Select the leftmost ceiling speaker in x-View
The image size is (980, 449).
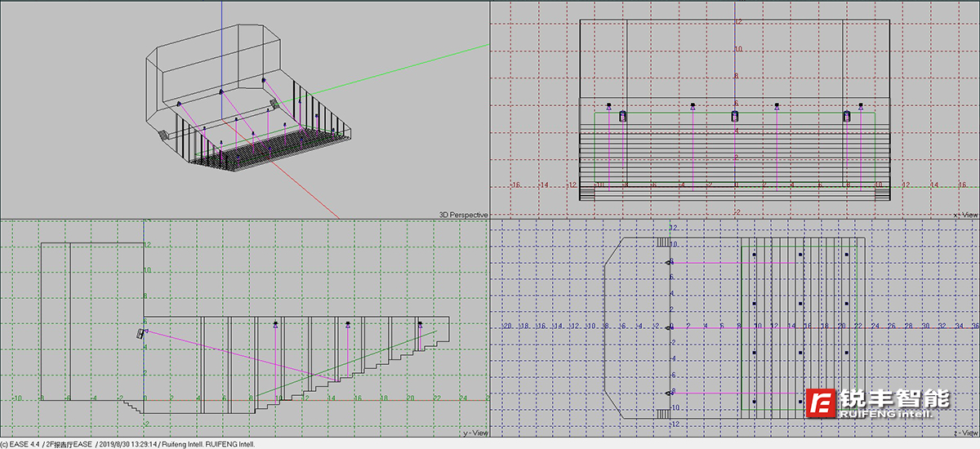pos(609,105)
